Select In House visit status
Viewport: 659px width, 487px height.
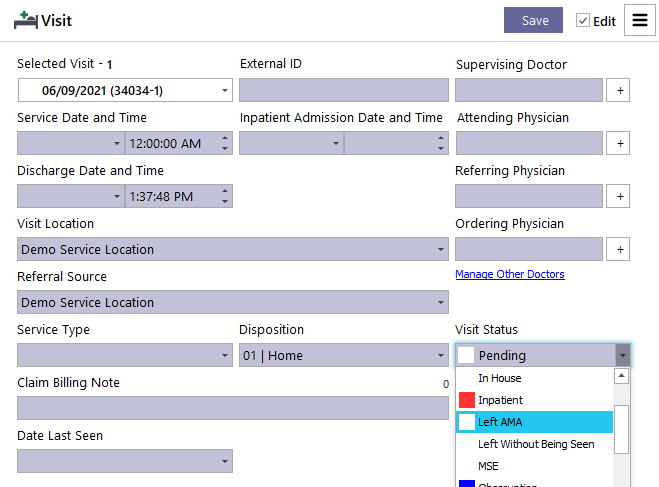pyautogui.click(x=534, y=378)
